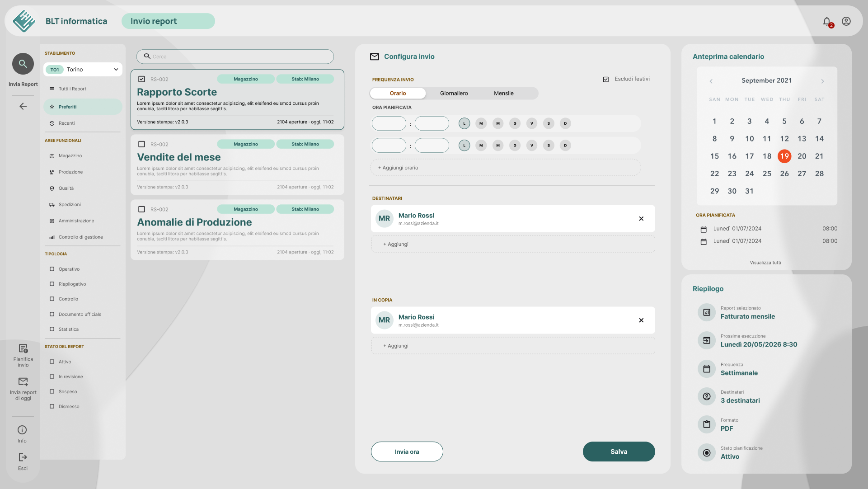Check the Statistica filter
Image resolution: width=868 pixels, height=489 pixels.
click(x=52, y=329)
